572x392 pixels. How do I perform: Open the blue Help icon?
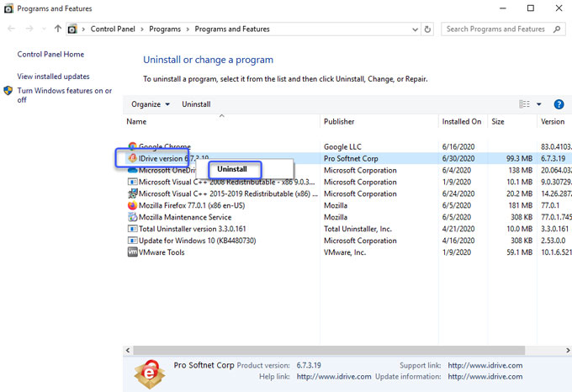pyautogui.click(x=559, y=104)
